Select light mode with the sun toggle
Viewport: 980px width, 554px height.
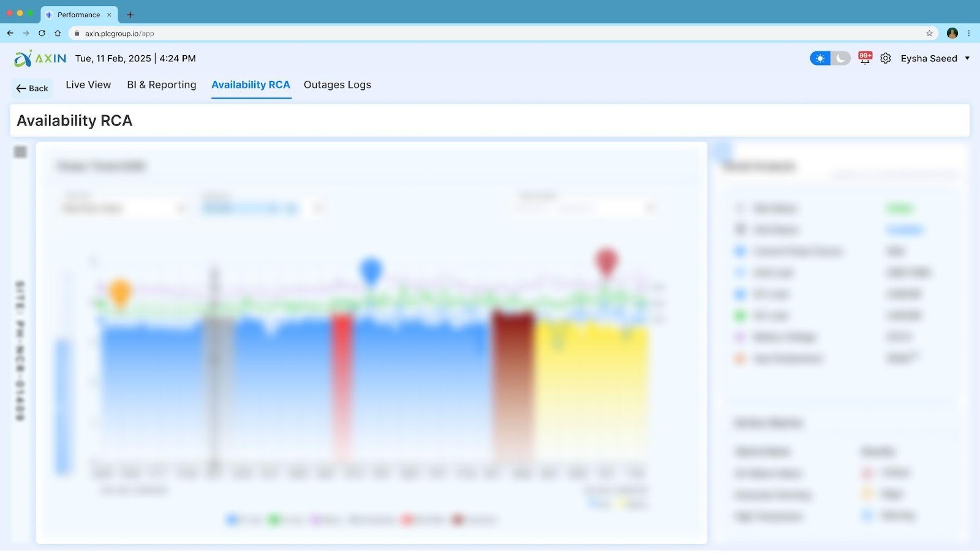(820, 58)
